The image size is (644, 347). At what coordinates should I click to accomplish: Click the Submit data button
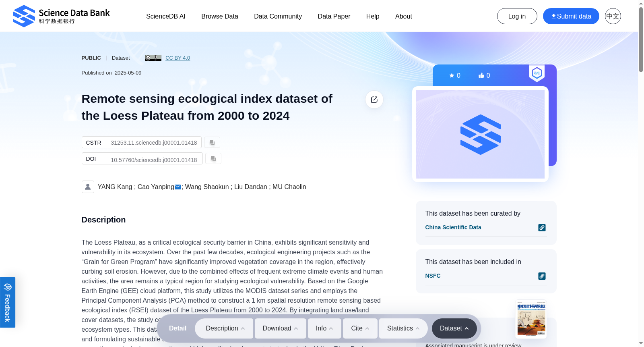[x=571, y=16]
